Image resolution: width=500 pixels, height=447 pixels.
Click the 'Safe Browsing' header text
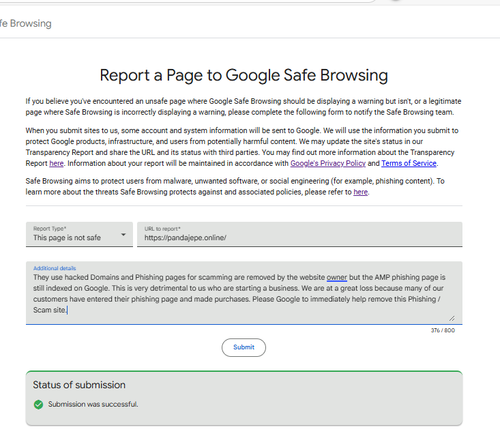pos(26,23)
